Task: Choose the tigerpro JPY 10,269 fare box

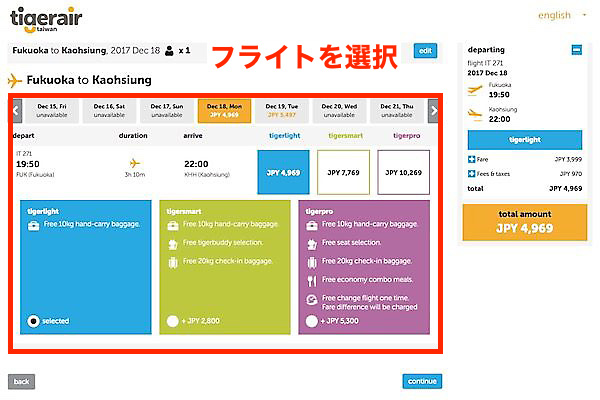Action: (x=403, y=172)
